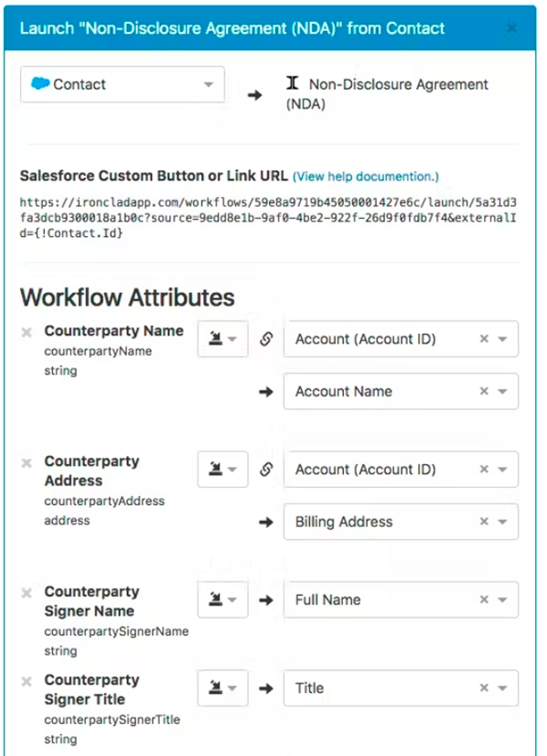Clear Account (Account ID) selection for Counterparty Name
This screenshot has height=756, width=547.
(x=485, y=339)
